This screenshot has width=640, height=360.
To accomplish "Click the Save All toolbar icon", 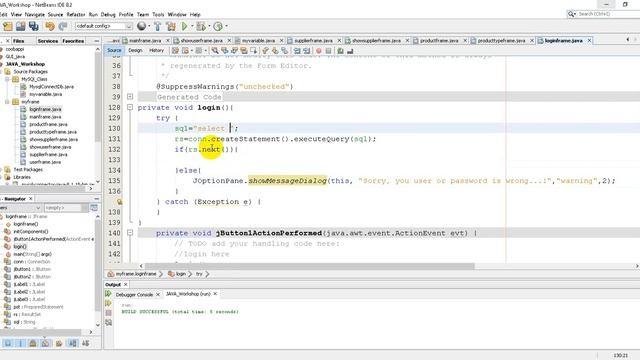I will pos(33,26).
